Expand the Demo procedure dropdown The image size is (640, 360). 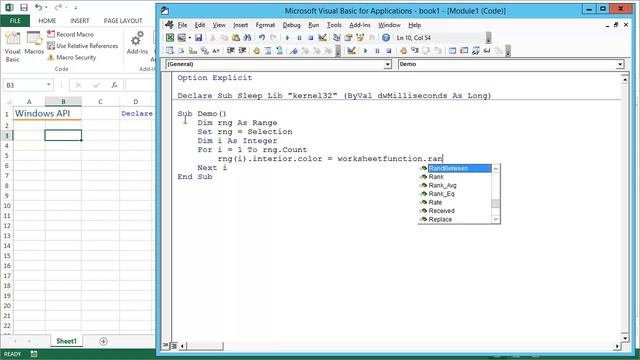(620, 64)
